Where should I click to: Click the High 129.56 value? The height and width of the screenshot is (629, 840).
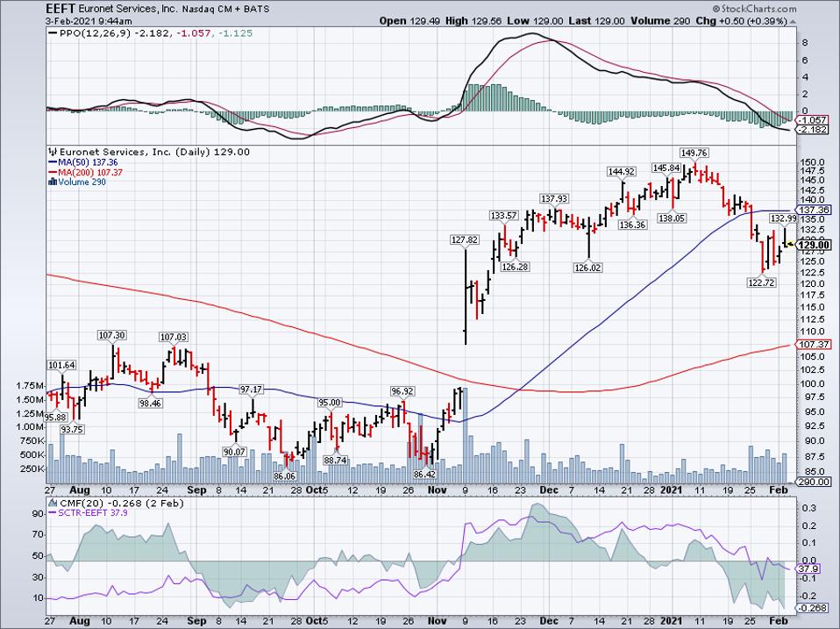[473, 21]
